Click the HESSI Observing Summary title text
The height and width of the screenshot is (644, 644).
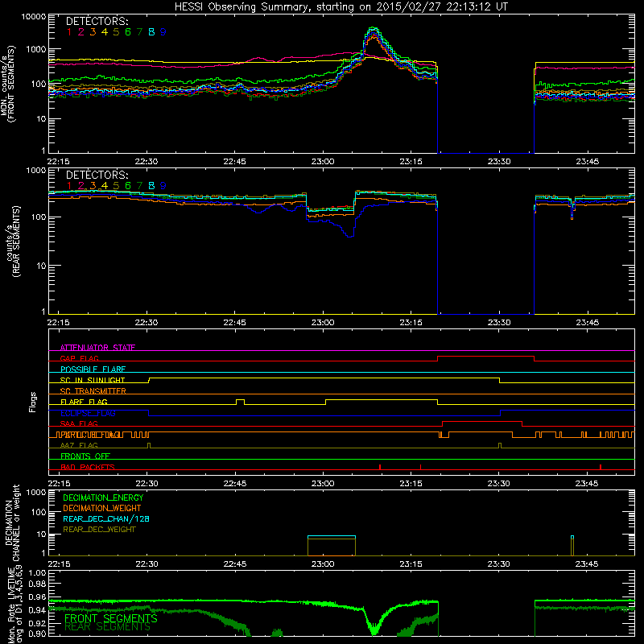point(341,6)
